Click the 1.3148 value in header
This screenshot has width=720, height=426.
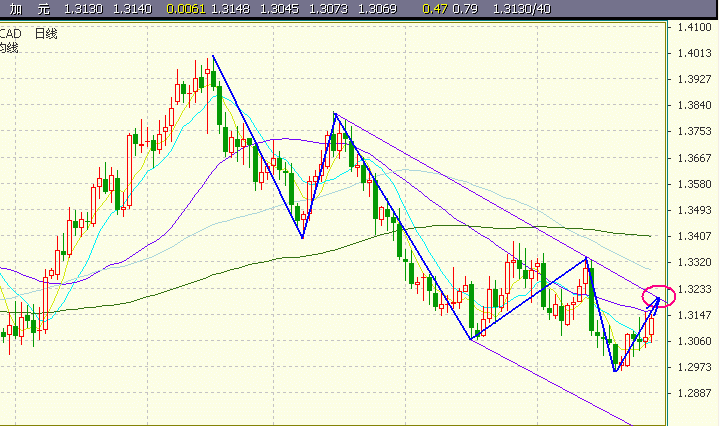231,9
